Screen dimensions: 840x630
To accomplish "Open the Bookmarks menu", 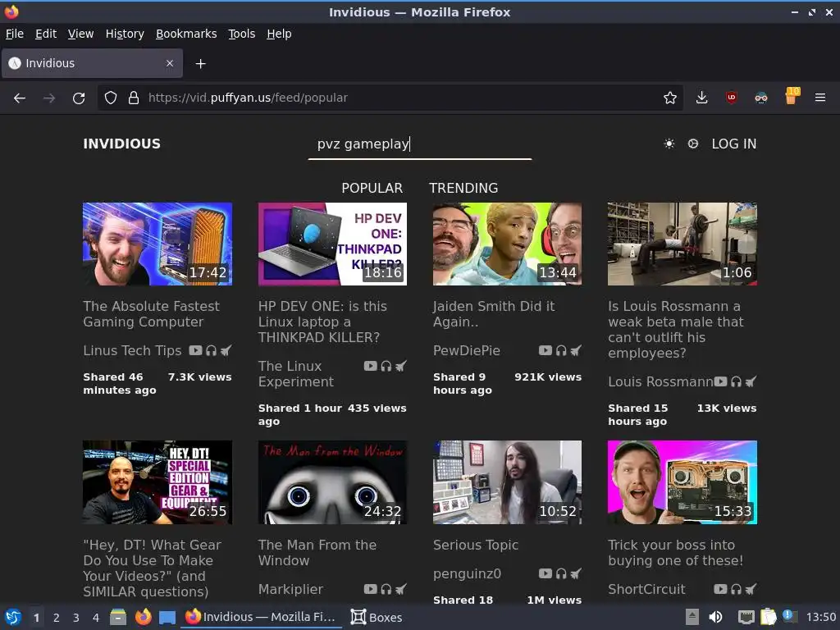I will pos(186,34).
